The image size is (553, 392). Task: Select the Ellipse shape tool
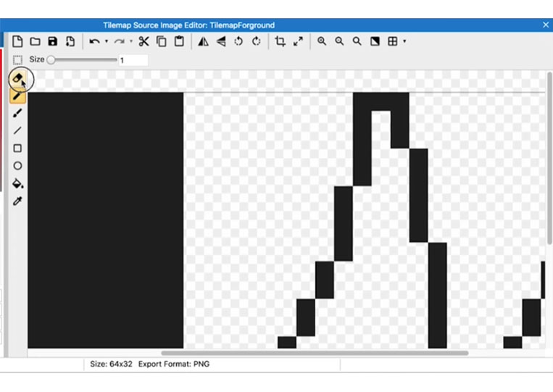point(17,166)
